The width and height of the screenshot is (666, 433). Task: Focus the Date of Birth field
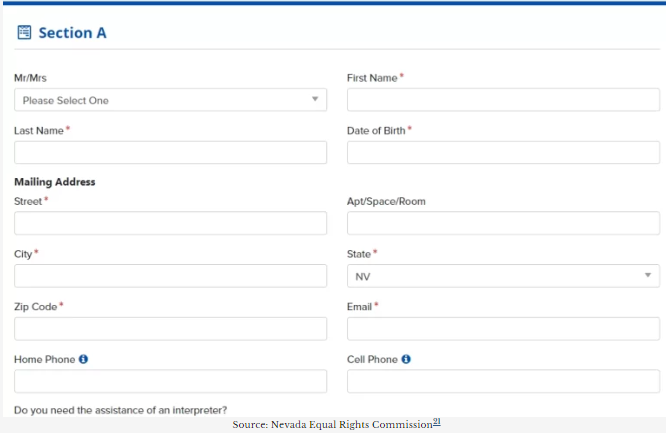click(x=503, y=153)
